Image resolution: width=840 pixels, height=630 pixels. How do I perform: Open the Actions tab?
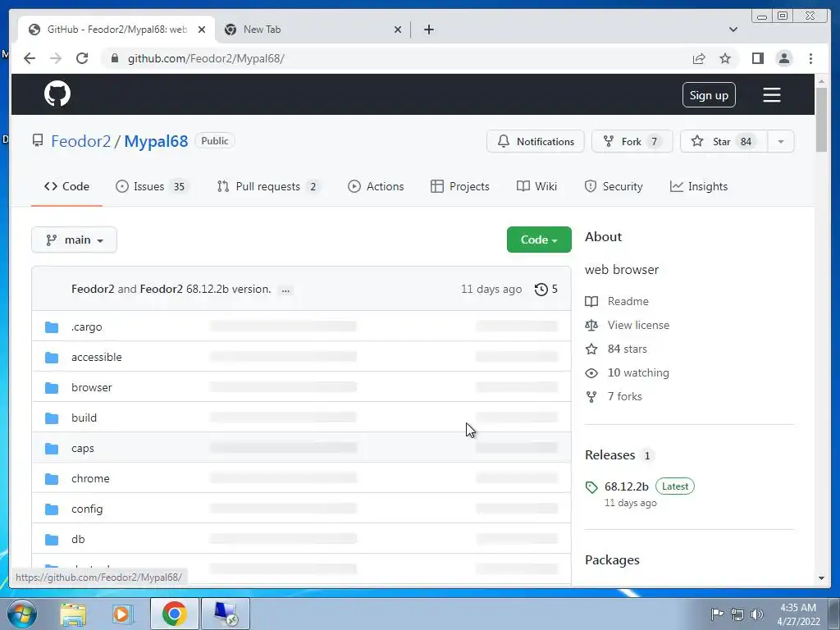pyautogui.click(x=376, y=186)
